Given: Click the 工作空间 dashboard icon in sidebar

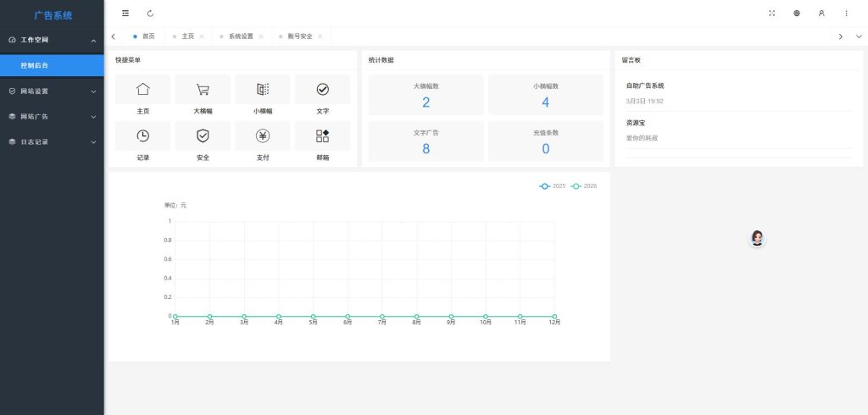Looking at the screenshot, I should pos(12,40).
